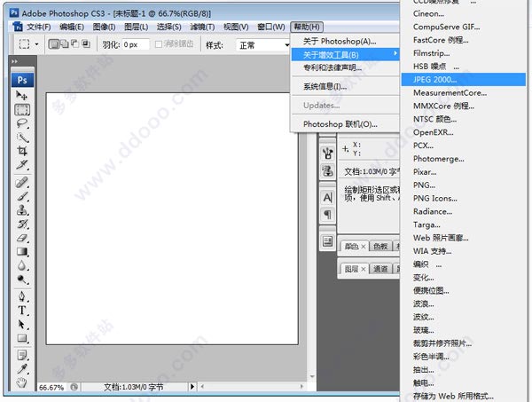Select the Rectangular Marquee tool in toolbox
This screenshot has height=402, width=532.
click(x=22, y=110)
